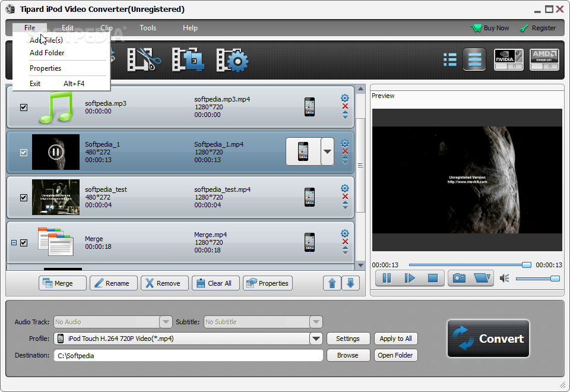This screenshot has width=570, height=392.
Task: Stop the preview playback
Action: click(x=433, y=278)
